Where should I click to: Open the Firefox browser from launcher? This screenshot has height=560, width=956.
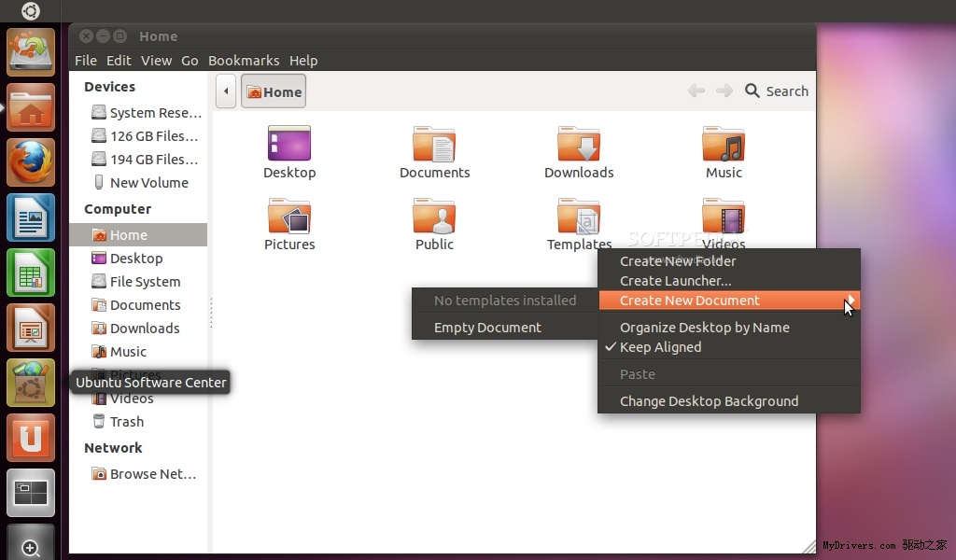pos(31,163)
